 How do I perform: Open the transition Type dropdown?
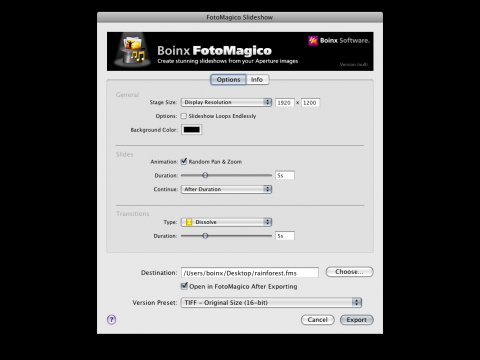226,222
